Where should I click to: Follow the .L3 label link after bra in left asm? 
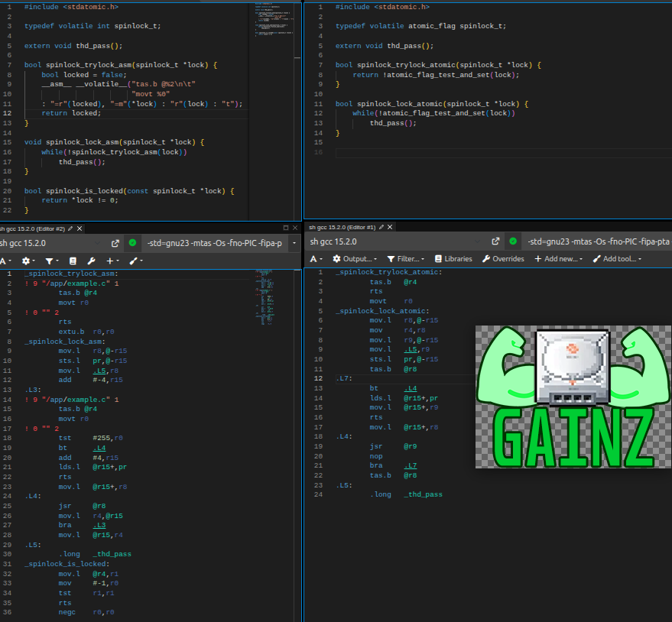[x=99, y=525]
